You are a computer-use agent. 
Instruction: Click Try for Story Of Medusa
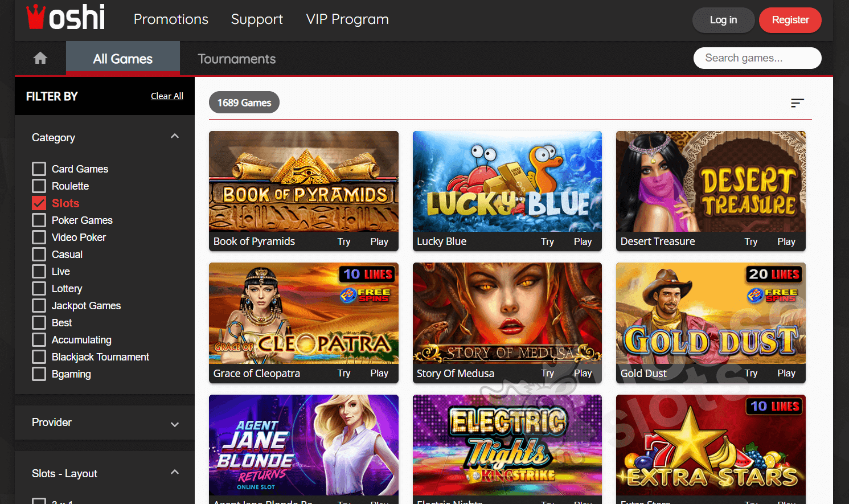548,373
